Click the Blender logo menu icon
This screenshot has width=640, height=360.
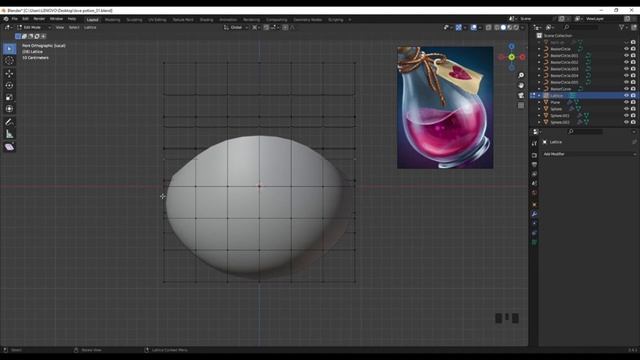(6, 19)
